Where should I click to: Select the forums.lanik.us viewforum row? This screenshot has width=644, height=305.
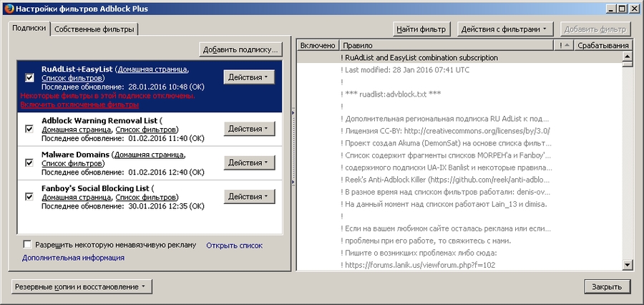click(459, 265)
